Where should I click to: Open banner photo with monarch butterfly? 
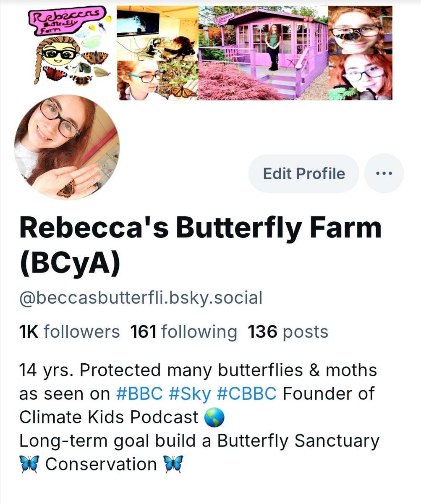pyautogui.click(x=157, y=80)
